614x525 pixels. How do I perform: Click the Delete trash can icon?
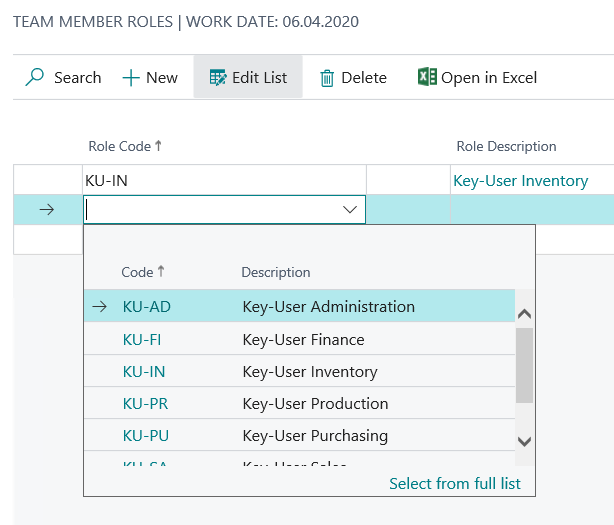tap(327, 78)
